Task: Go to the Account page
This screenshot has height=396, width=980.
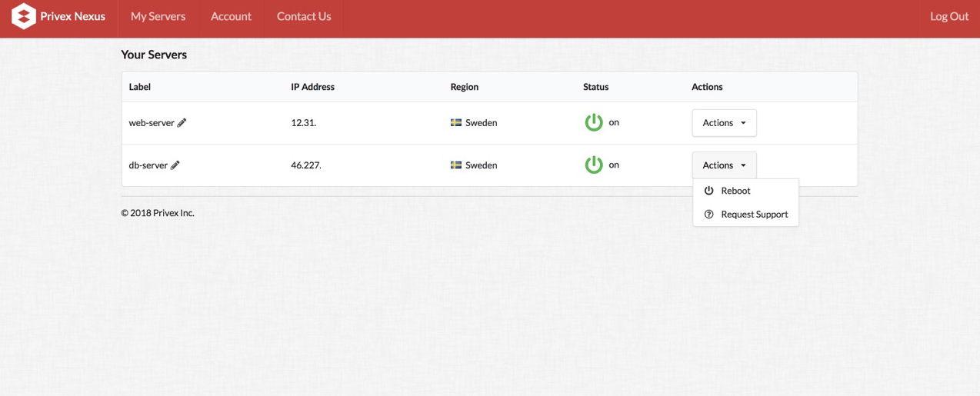Action: pyautogui.click(x=231, y=16)
